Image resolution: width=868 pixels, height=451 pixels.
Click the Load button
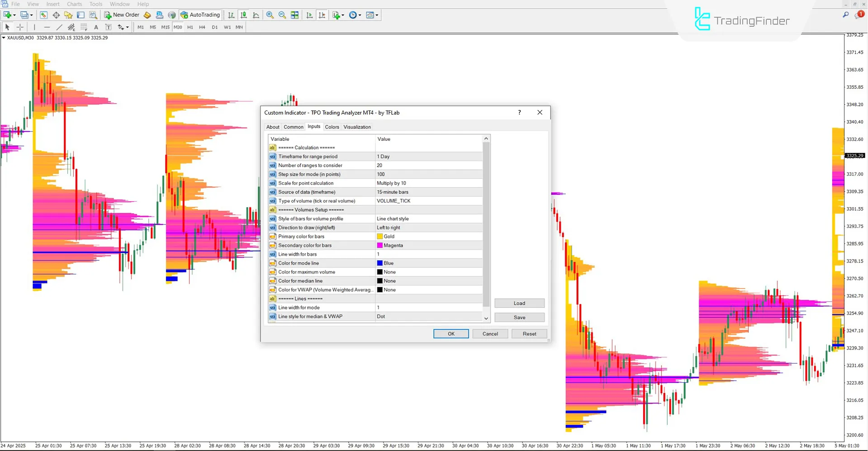519,303
